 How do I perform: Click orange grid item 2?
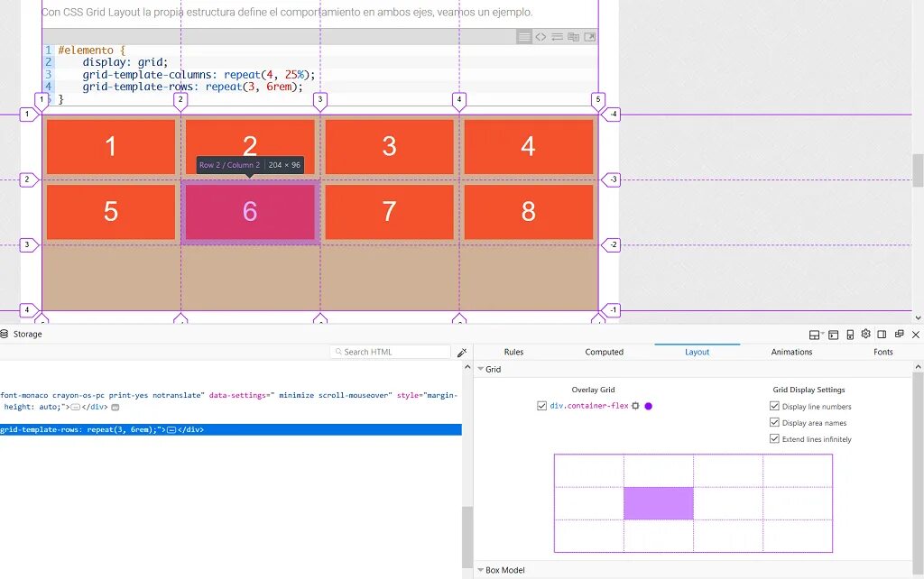click(250, 147)
